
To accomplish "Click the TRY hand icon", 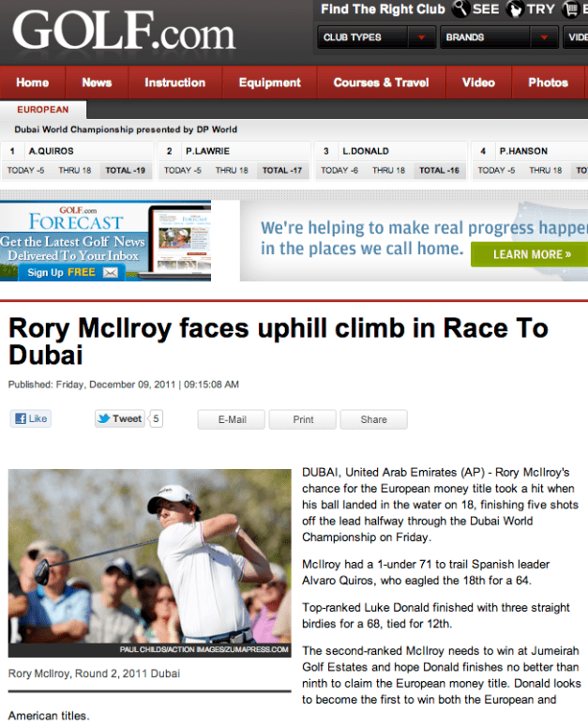I will (514, 8).
